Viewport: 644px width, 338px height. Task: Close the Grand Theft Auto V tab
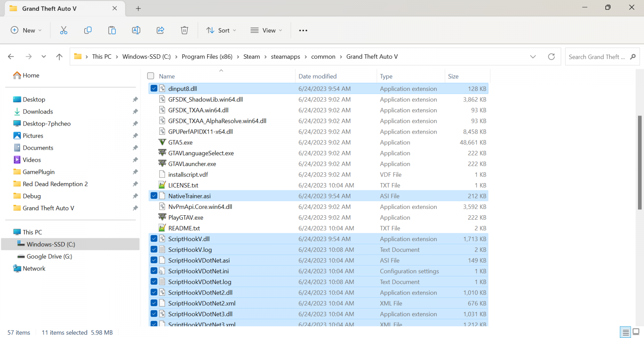[x=115, y=8]
